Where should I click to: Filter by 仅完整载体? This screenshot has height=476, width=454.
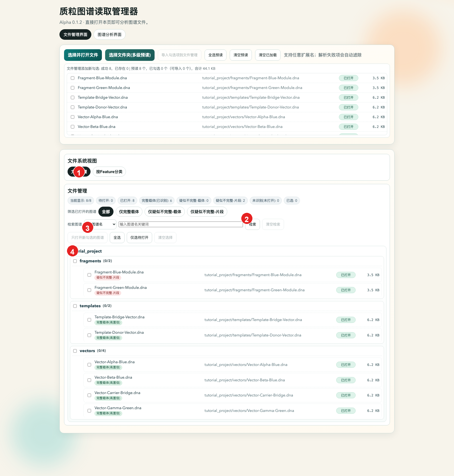point(129,212)
